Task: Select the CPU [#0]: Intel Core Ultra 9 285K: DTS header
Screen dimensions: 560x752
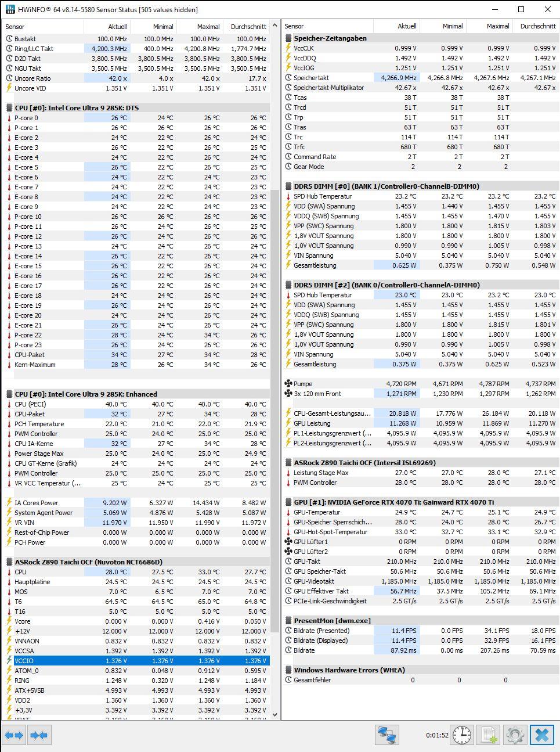Action: pyautogui.click(x=136, y=108)
